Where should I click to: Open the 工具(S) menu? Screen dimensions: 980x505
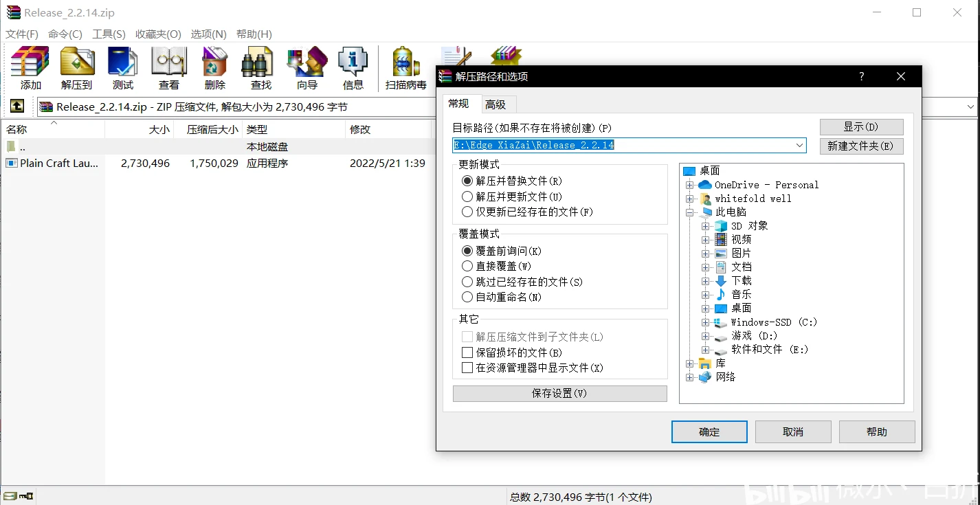point(109,34)
